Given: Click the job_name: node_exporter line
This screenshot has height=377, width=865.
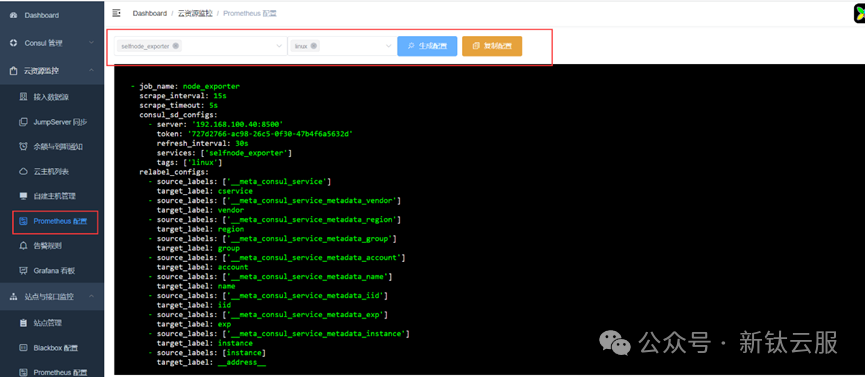Looking at the screenshot, I should 185,87.
